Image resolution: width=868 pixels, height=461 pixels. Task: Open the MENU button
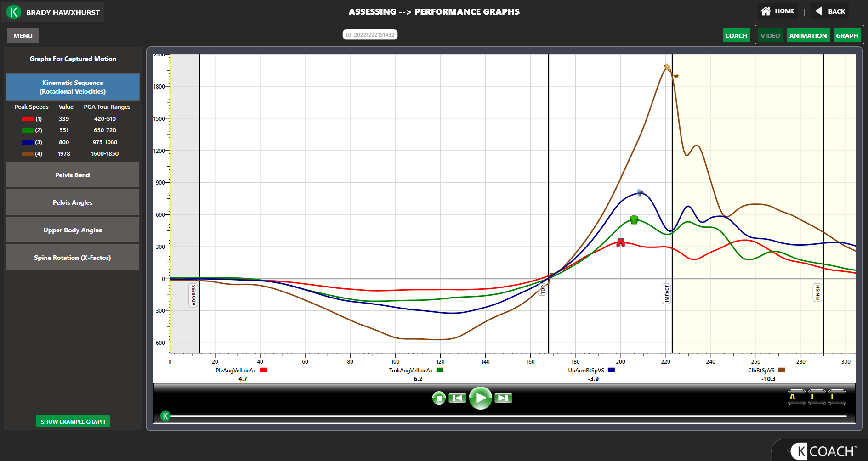click(23, 36)
